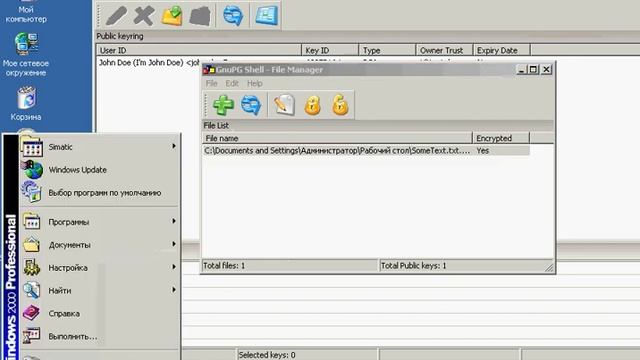
Task: Click the Программы folder icon
Action: pyautogui.click(x=31, y=222)
